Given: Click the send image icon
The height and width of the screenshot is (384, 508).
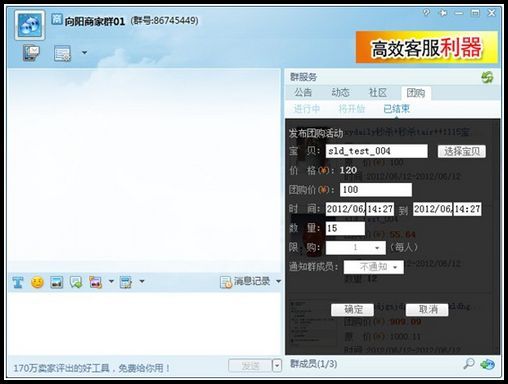Looking at the screenshot, I should pos(57,282).
